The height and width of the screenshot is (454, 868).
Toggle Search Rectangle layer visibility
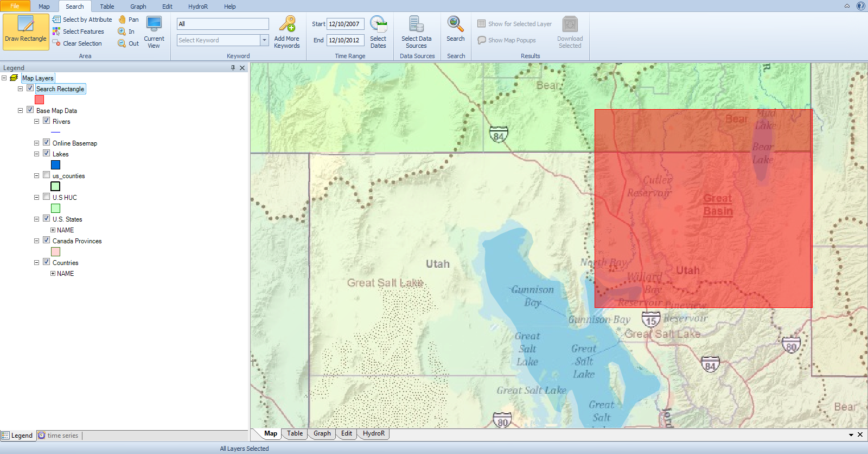click(30, 88)
